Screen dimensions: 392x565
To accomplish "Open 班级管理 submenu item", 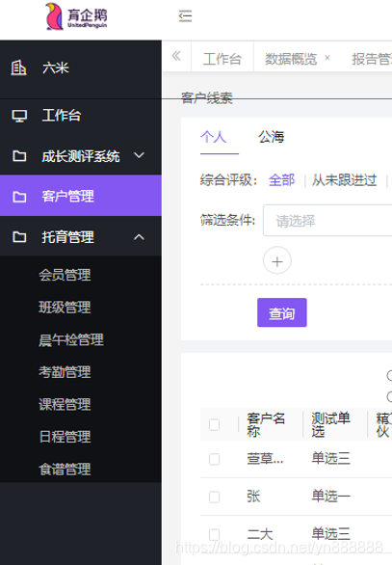I will [65, 308].
